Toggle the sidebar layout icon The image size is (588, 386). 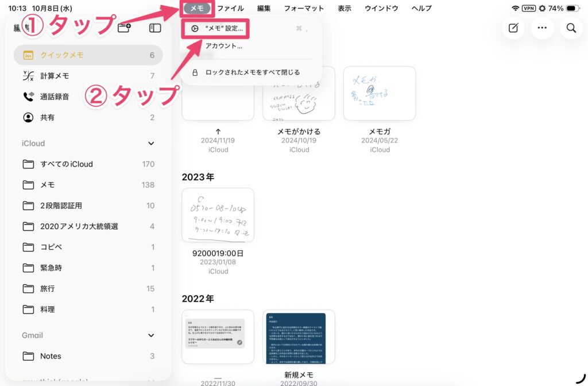click(x=155, y=28)
